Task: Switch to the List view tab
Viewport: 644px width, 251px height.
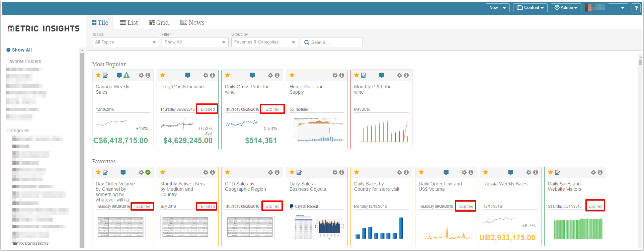Action: [x=129, y=22]
